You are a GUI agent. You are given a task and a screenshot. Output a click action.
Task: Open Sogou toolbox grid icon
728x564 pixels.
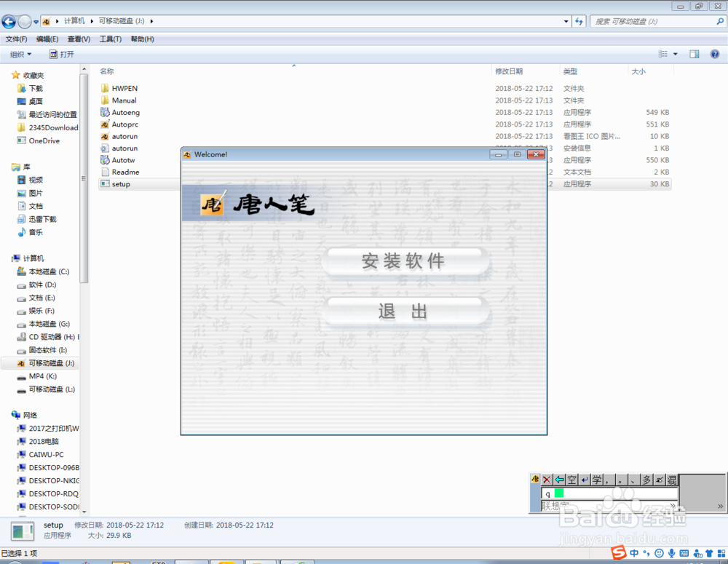coord(721,553)
